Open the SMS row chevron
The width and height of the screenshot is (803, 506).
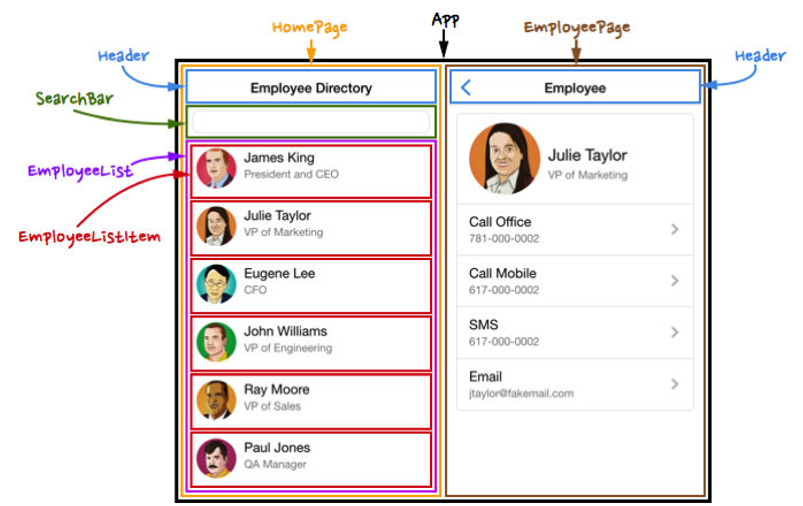[x=675, y=332]
